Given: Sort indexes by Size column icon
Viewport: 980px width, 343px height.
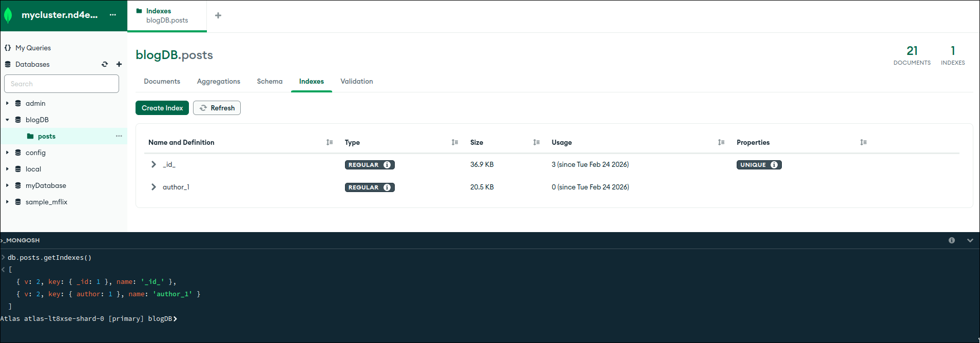Looking at the screenshot, I should pyautogui.click(x=536, y=142).
